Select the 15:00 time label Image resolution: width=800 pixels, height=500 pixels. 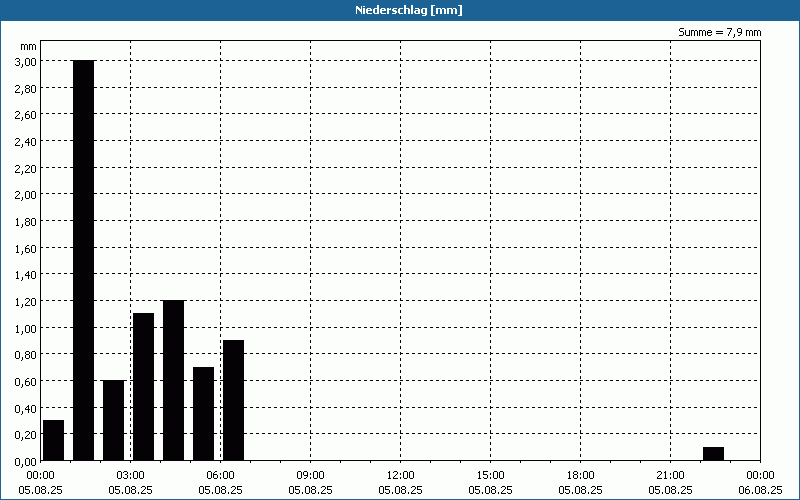(490, 476)
